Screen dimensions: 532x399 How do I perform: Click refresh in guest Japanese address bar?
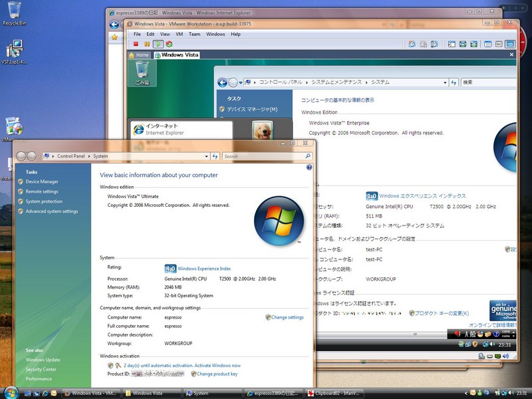click(x=454, y=82)
